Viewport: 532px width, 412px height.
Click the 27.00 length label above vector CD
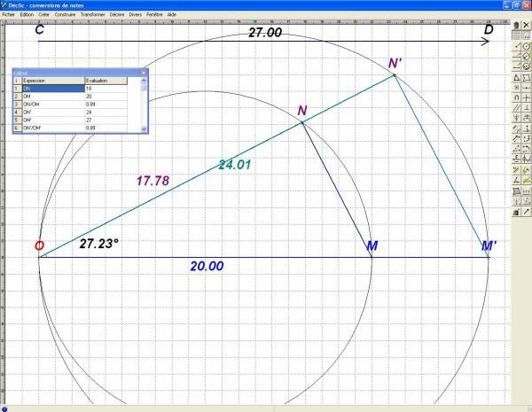pyautogui.click(x=265, y=33)
